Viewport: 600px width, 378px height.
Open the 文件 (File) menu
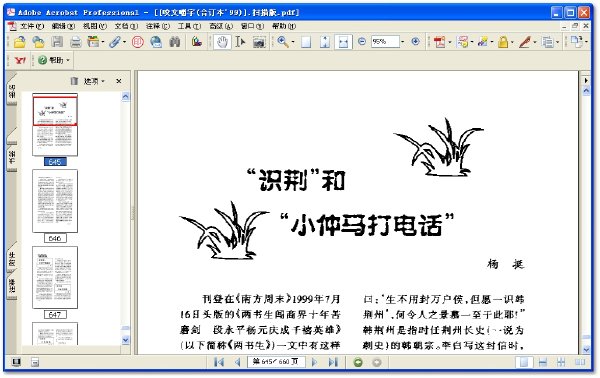pyautogui.click(x=31, y=26)
